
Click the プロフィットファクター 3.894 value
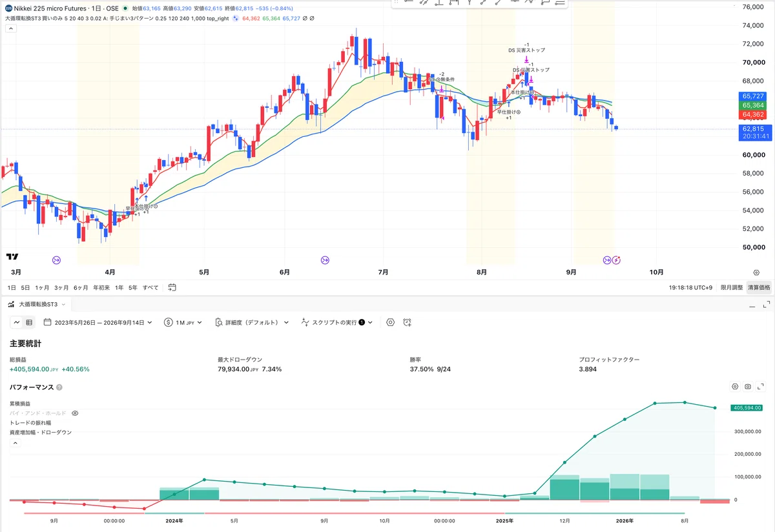point(588,369)
